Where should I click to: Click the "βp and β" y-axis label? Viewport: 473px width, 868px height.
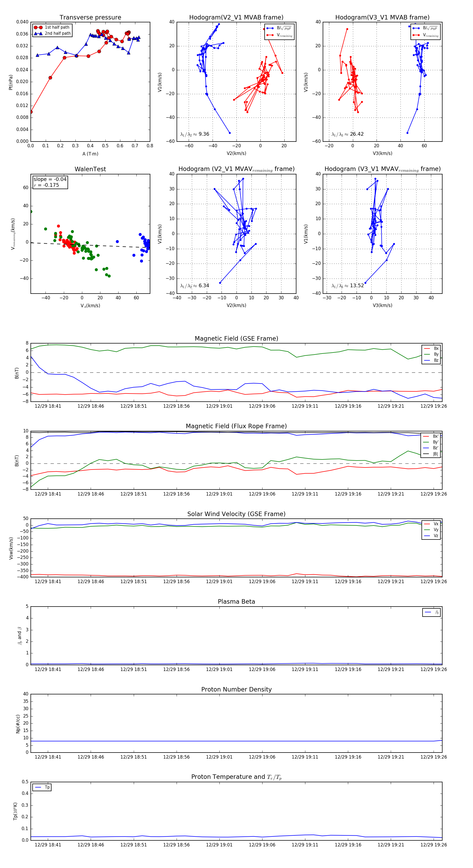tap(19, 636)
